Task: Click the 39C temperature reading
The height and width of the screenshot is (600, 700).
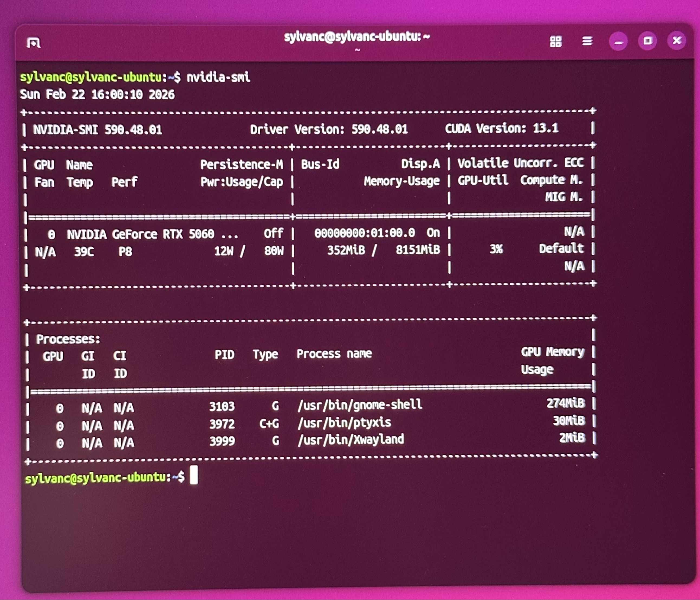Action: point(84,252)
